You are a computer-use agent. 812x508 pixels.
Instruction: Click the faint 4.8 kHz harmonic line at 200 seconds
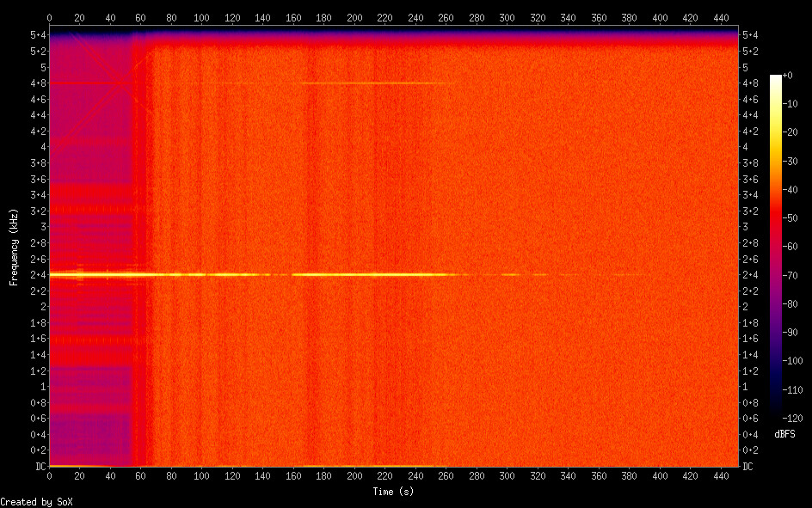[354, 83]
